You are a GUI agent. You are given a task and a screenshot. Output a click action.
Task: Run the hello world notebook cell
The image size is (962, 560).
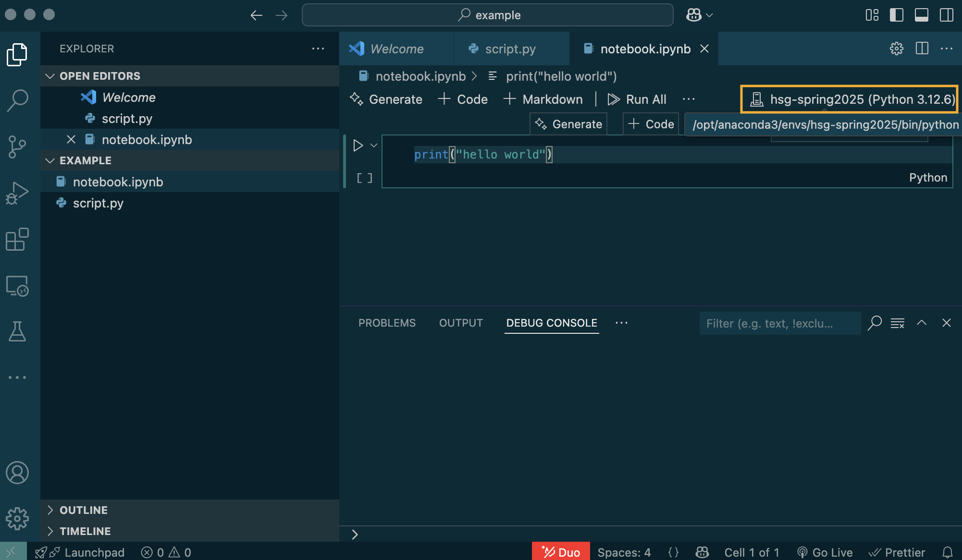[x=358, y=146]
